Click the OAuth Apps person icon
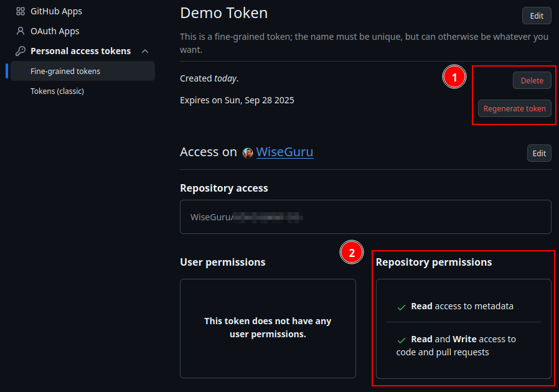Screen dimensions: 559x392 click(21, 31)
